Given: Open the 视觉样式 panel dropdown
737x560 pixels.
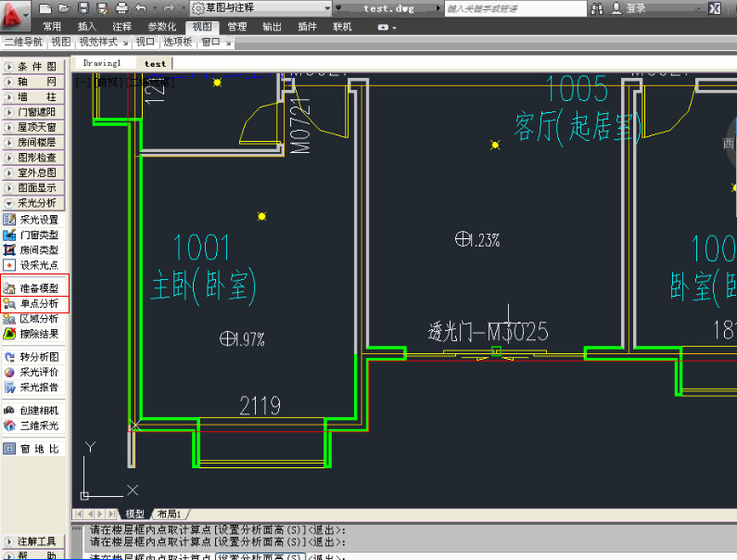Looking at the screenshot, I should click(x=102, y=42).
